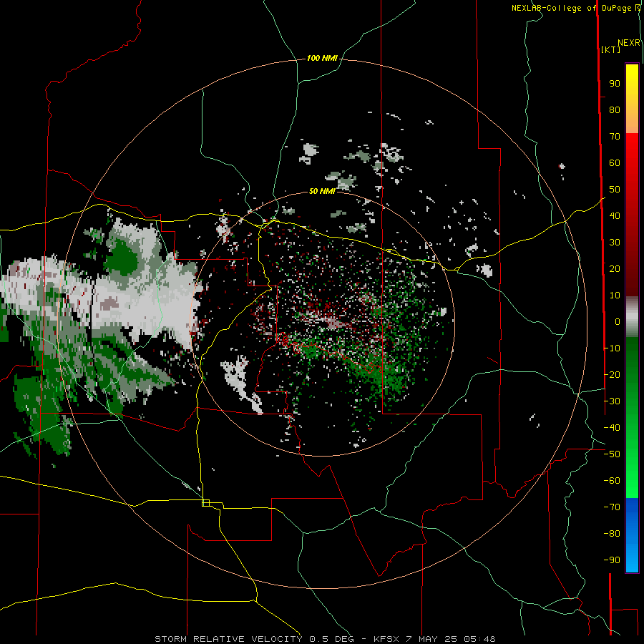The width and height of the screenshot is (644, 644).
Task: Click the 0 value on the velocity scale
Action: 618,322
